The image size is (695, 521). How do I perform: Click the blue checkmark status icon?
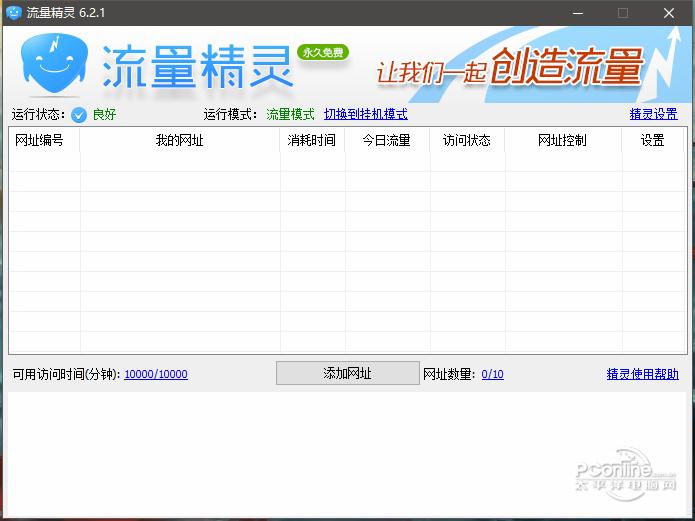tap(79, 115)
